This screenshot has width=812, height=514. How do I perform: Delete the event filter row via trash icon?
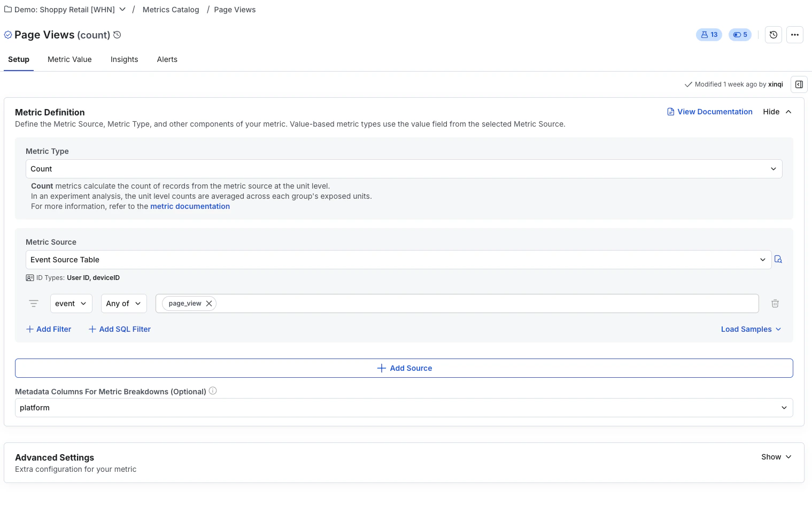coord(775,303)
